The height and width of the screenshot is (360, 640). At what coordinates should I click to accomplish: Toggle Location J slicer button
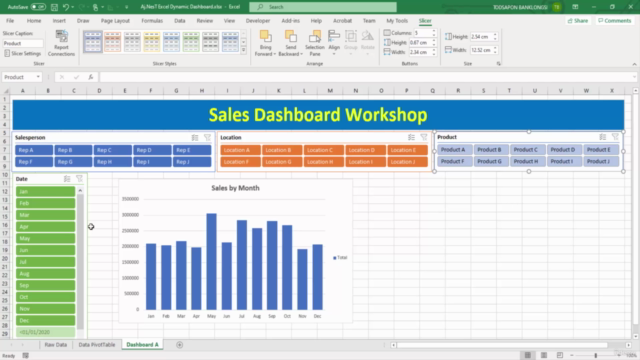pos(407,162)
